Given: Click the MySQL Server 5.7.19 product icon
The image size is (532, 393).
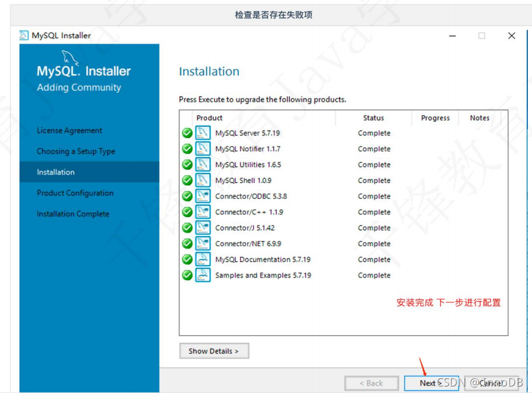Looking at the screenshot, I should tap(203, 133).
